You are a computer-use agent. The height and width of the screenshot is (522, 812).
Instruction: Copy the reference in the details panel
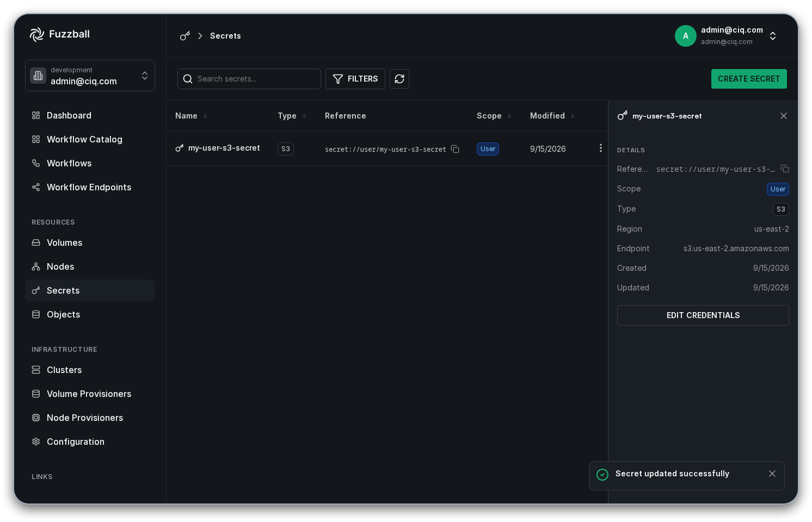[x=784, y=169]
